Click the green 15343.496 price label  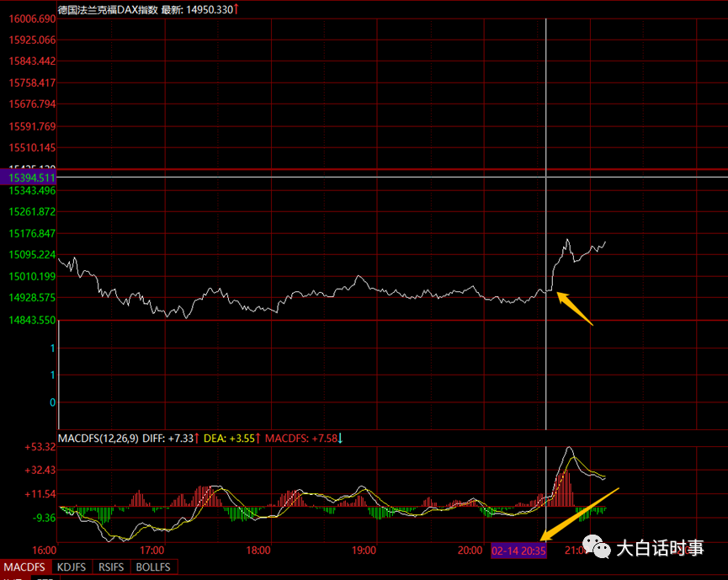tap(32, 191)
